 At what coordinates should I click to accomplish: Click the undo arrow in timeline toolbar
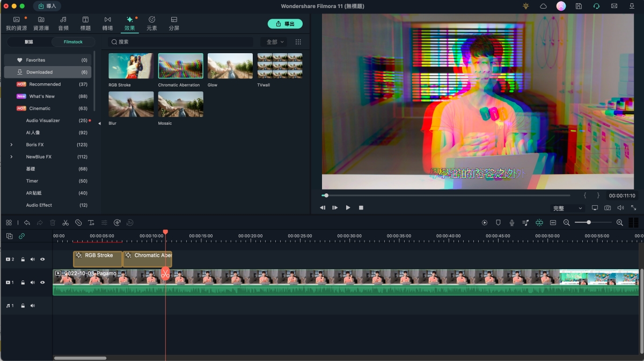[x=27, y=223]
